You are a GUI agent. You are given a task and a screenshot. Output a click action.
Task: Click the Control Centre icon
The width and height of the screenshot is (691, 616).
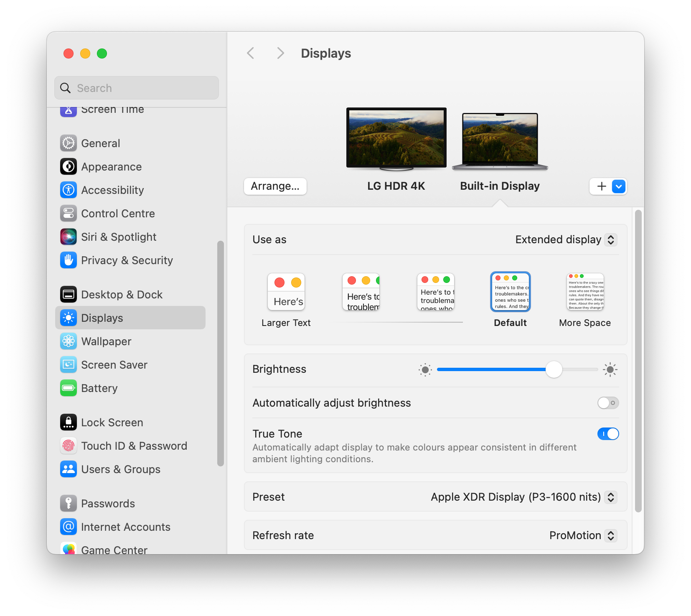point(69,214)
